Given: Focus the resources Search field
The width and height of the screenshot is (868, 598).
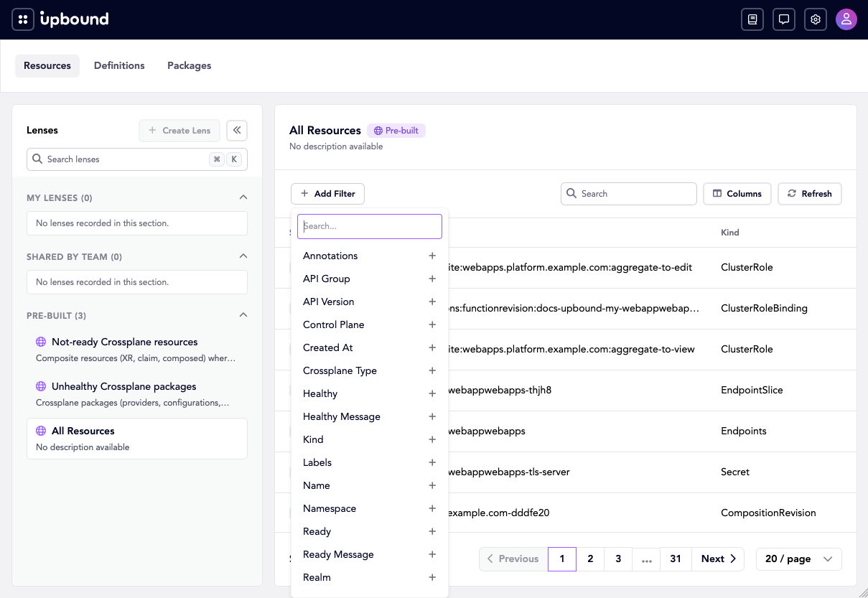Looking at the screenshot, I should [x=629, y=194].
